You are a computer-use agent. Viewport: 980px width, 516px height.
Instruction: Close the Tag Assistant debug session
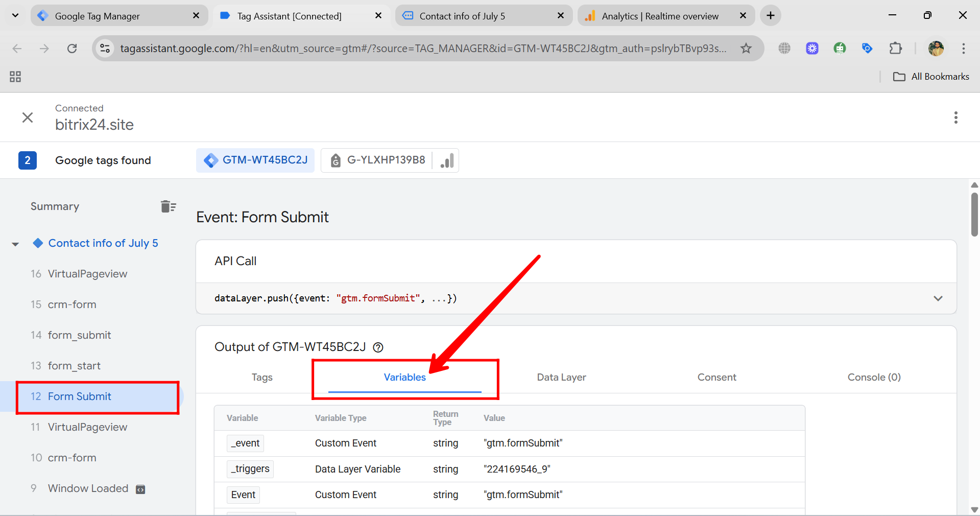click(x=28, y=118)
